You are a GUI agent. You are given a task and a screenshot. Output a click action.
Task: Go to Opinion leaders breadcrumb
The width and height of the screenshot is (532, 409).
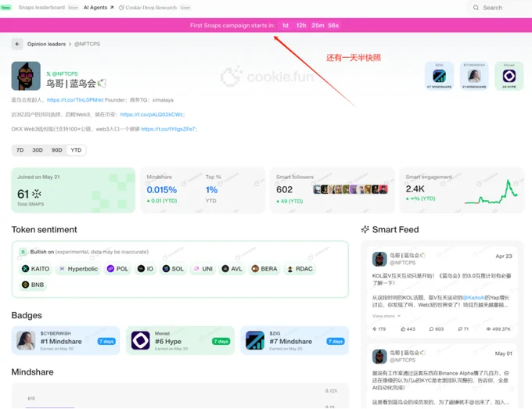46,44
